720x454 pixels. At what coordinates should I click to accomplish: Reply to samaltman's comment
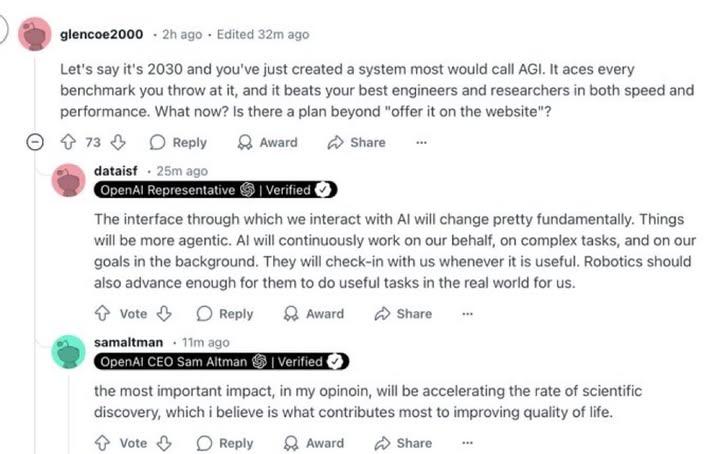[225, 442]
